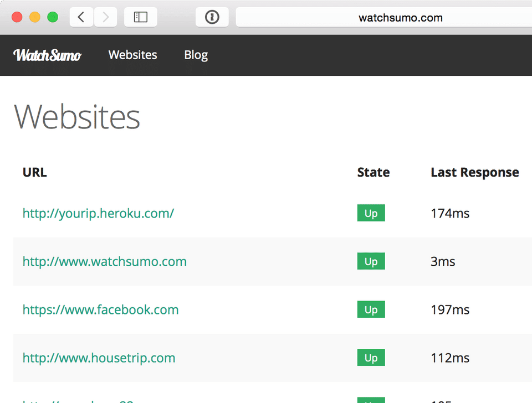Open the Websites nav item
Screen dimensions: 532x403
tap(132, 55)
